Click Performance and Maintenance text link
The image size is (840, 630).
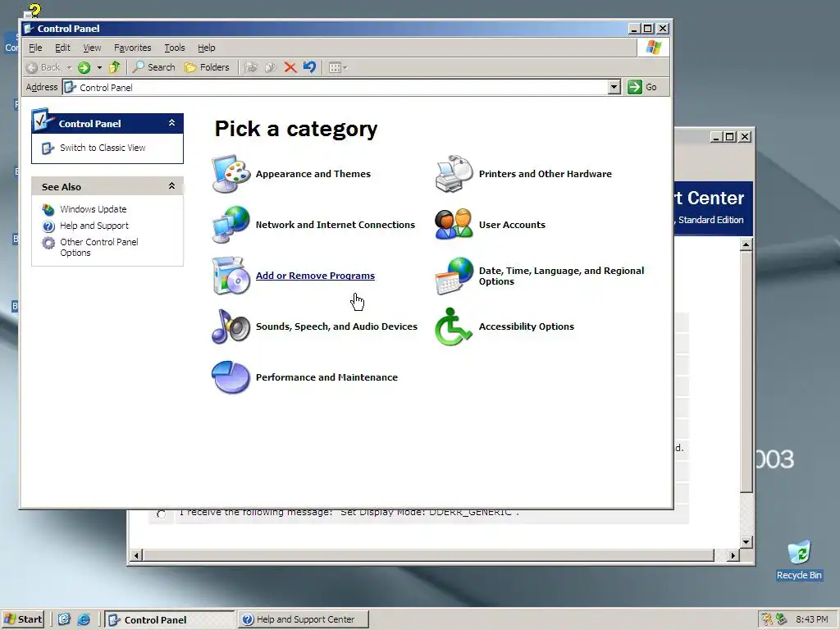coord(326,377)
